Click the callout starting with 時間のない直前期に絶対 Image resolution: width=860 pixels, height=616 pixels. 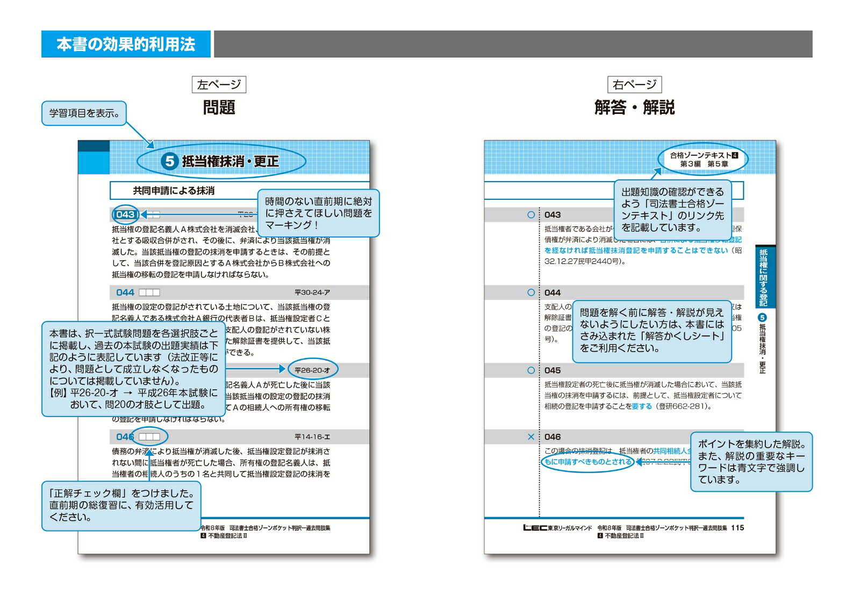click(319, 213)
